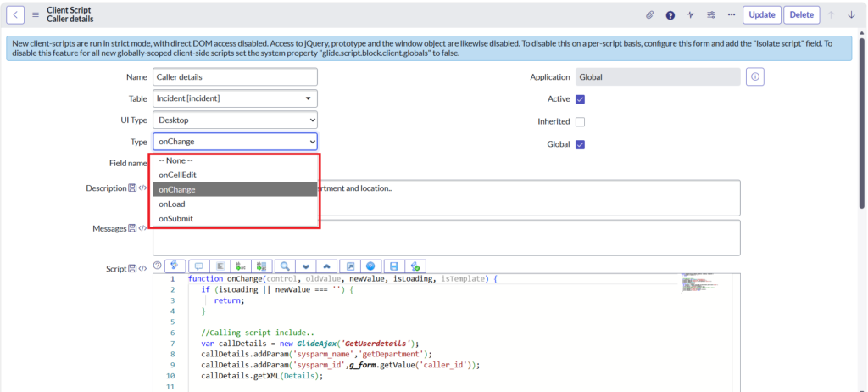Click the attachments paperclip icon
The height and width of the screenshot is (392, 868).
(x=650, y=14)
